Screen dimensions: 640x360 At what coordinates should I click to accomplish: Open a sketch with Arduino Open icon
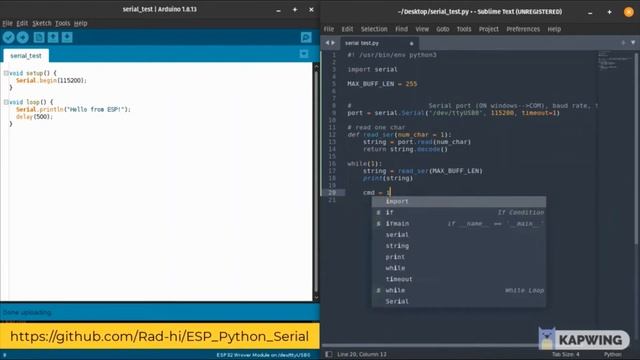[53, 38]
